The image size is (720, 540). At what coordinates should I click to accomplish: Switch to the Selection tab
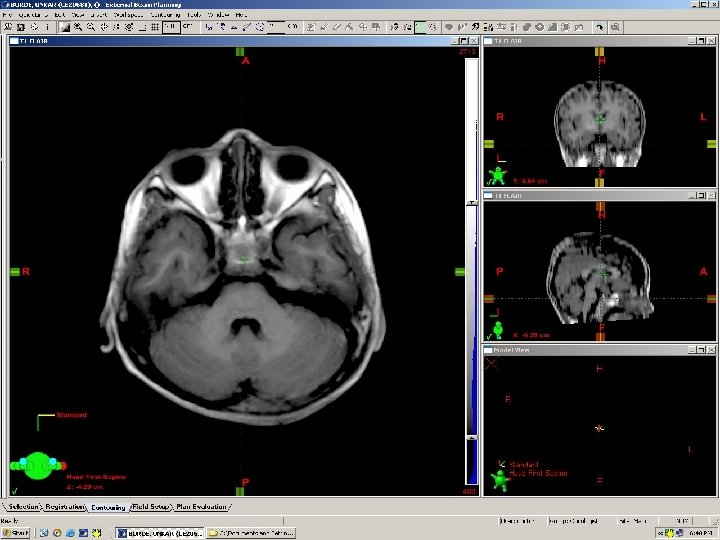coord(23,506)
